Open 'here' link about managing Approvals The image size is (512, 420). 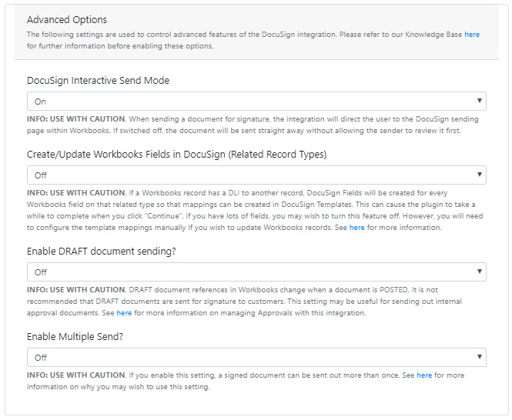(x=124, y=313)
